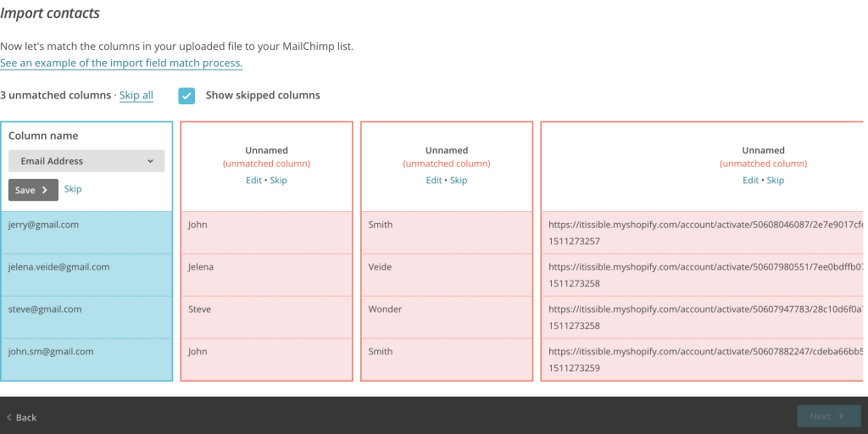Screen dimensions: 868x434
Task: Click the Next button in the bottom bar
Action: click(826, 416)
